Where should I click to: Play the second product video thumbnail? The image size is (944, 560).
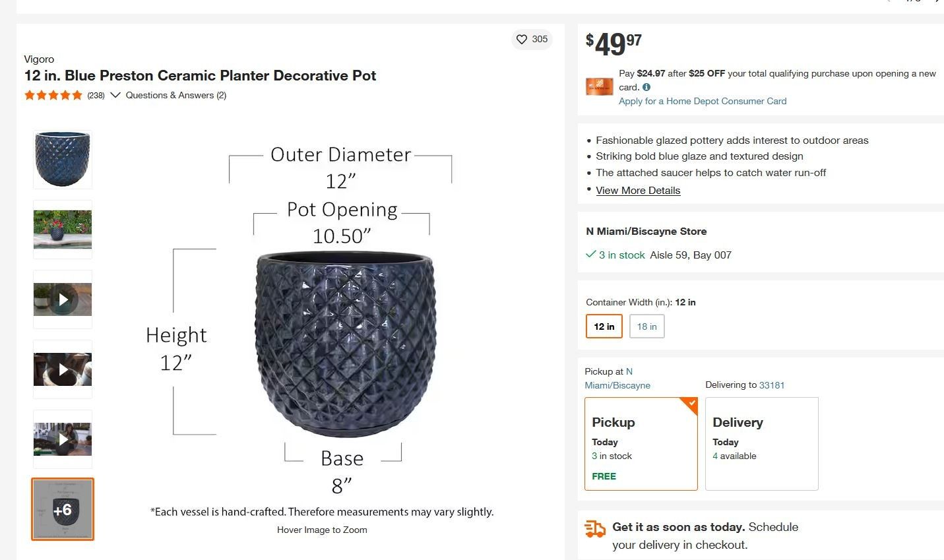tap(63, 369)
